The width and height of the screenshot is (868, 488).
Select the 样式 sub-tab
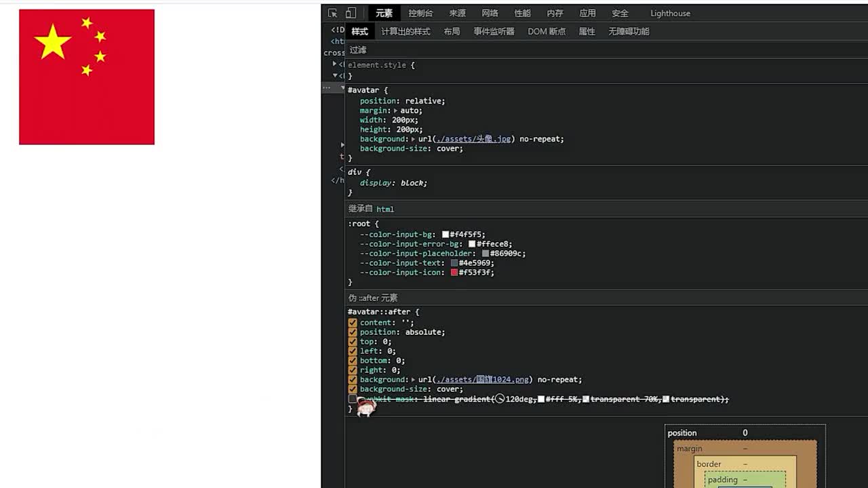pos(359,31)
